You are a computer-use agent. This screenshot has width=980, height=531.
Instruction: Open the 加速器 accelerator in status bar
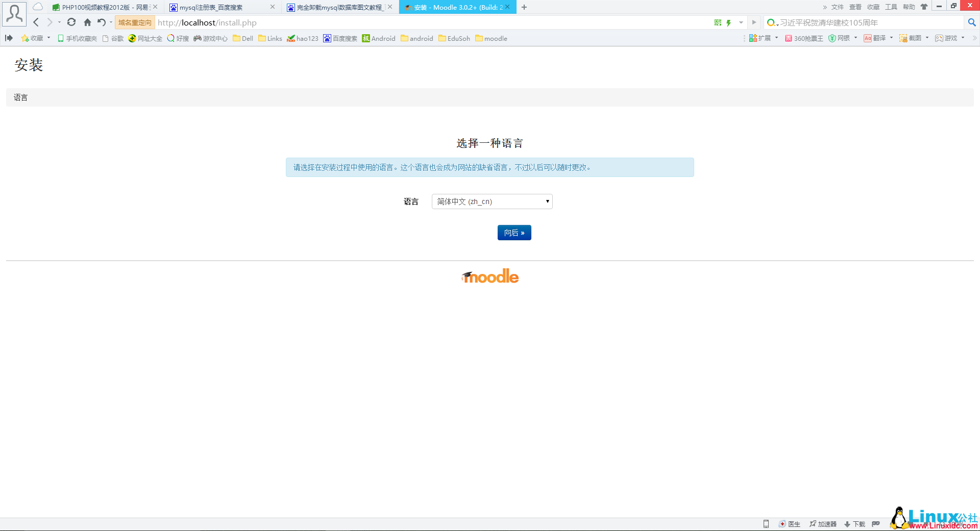(x=822, y=524)
